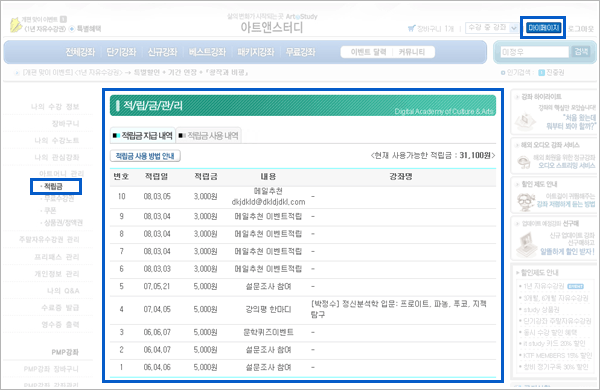Click the 문학퀴즈이벤트 entry in row 3
Screen dimensions: 600x390
pos(268,332)
